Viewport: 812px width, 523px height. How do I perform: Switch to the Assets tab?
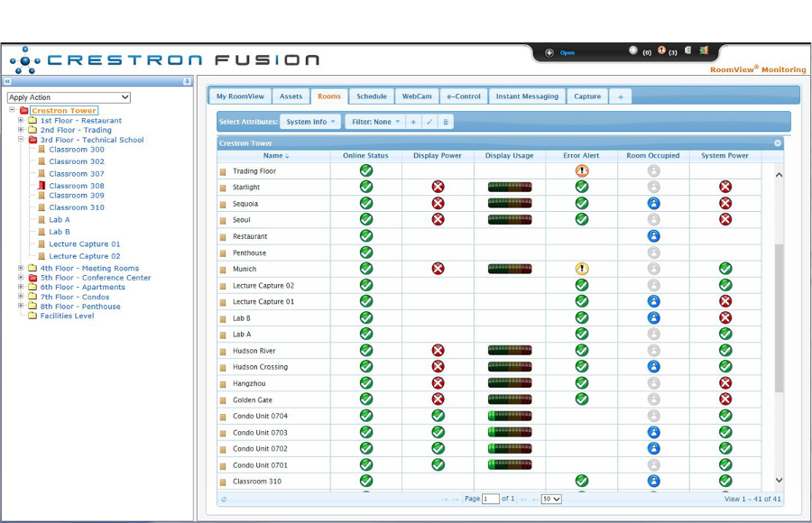click(291, 96)
